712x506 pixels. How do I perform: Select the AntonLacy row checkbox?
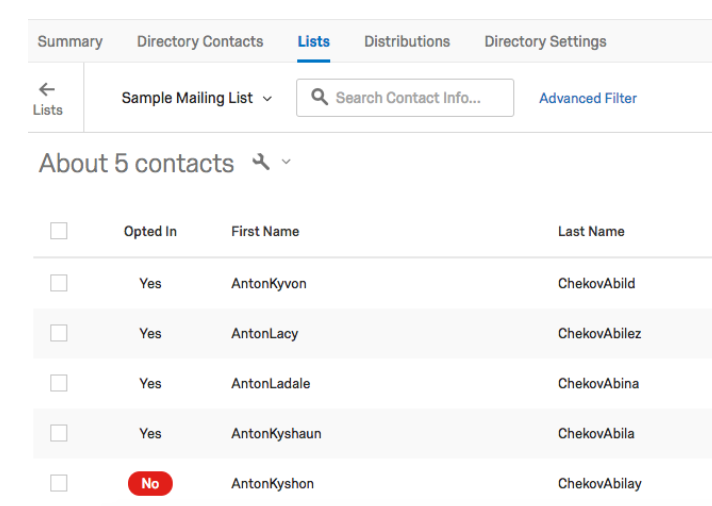(59, 333)
